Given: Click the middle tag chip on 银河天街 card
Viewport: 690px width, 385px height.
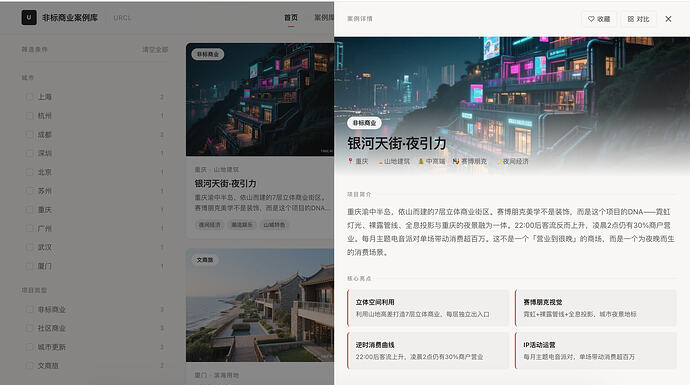Looking at the screenshot, I should pyautogui.click(x=242, y=225).
